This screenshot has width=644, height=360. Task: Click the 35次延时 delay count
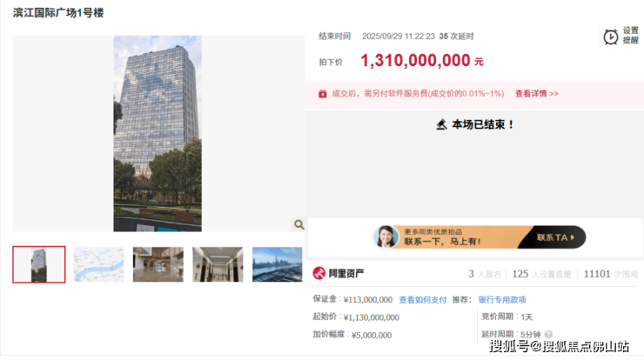coord(455,37)
